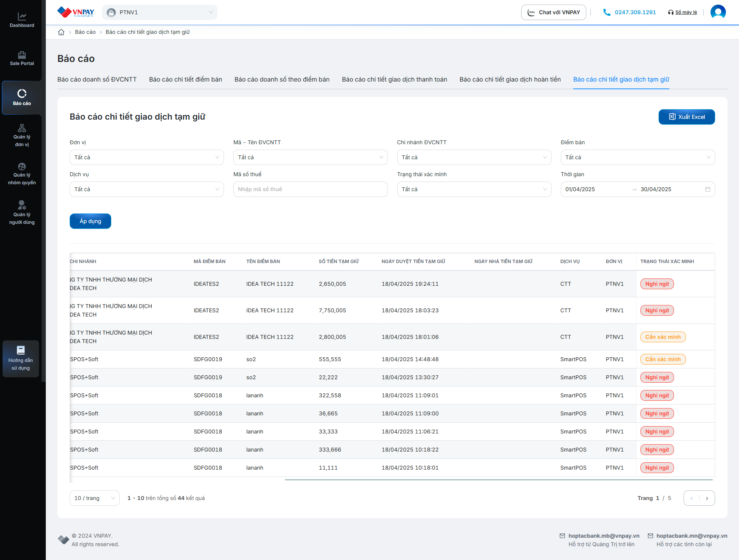
Task: Click hoptacbank.mb@vnpay.vn email link
Action: coord(604,536)
